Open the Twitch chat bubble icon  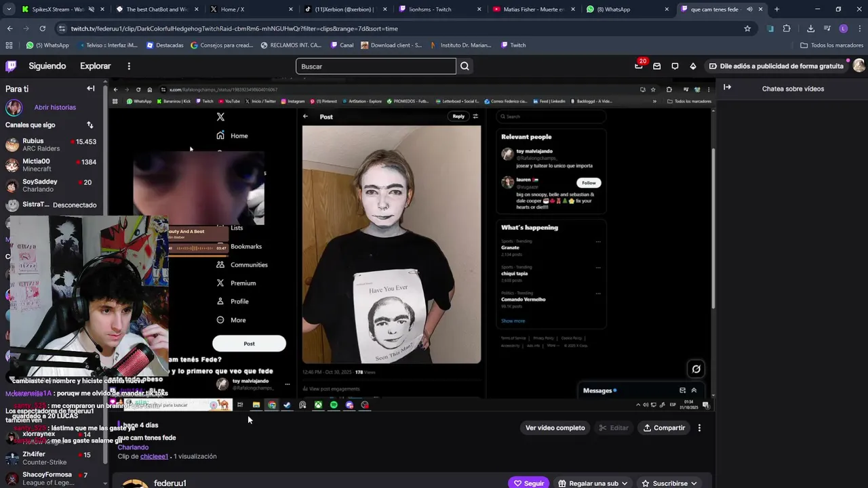(675, 66)
